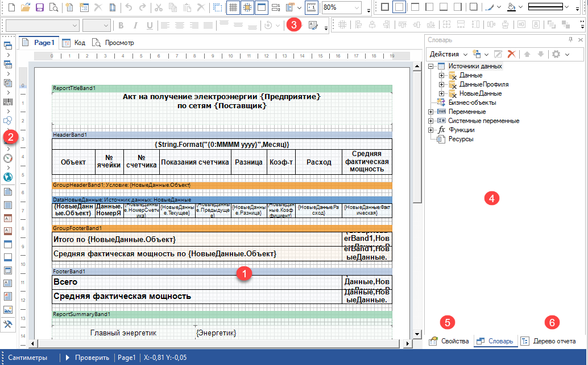Justify text in formatting toolbar
This screenshot has height=365, width=588.
[208, 26]
